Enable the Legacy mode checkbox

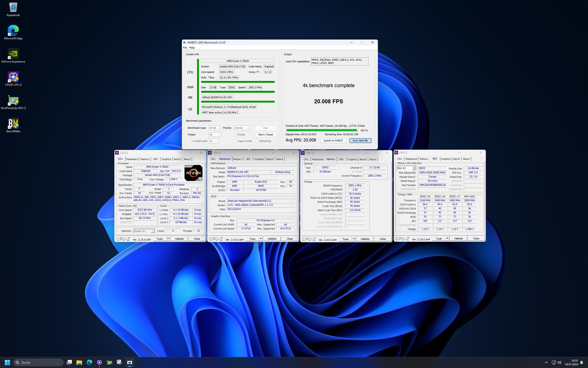pos(235,141)
